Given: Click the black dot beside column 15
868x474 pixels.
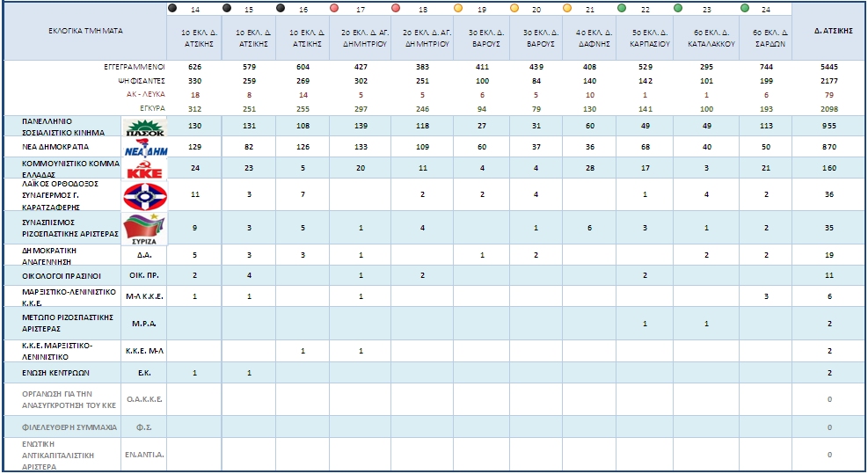Looking at the screenshot, I should [227, 8].
